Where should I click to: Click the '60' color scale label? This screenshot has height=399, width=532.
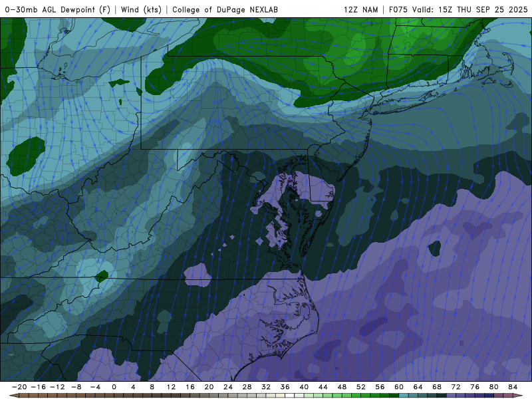(x=399, y=387)
